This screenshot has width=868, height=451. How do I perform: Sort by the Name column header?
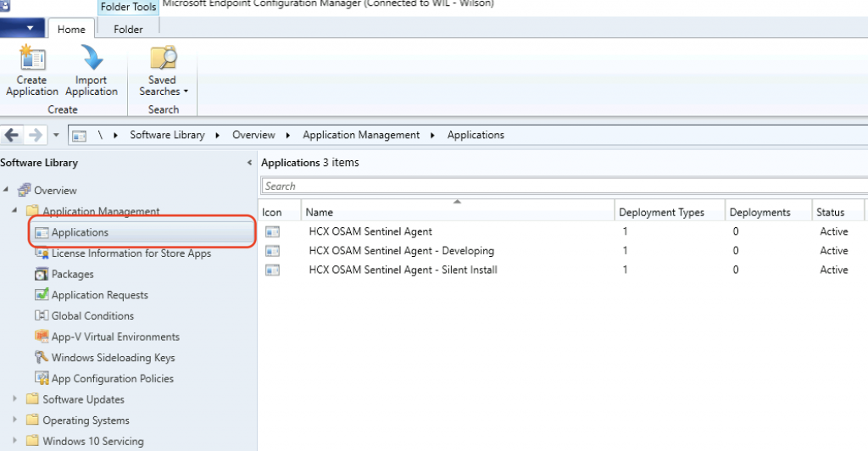click(457, 212)
